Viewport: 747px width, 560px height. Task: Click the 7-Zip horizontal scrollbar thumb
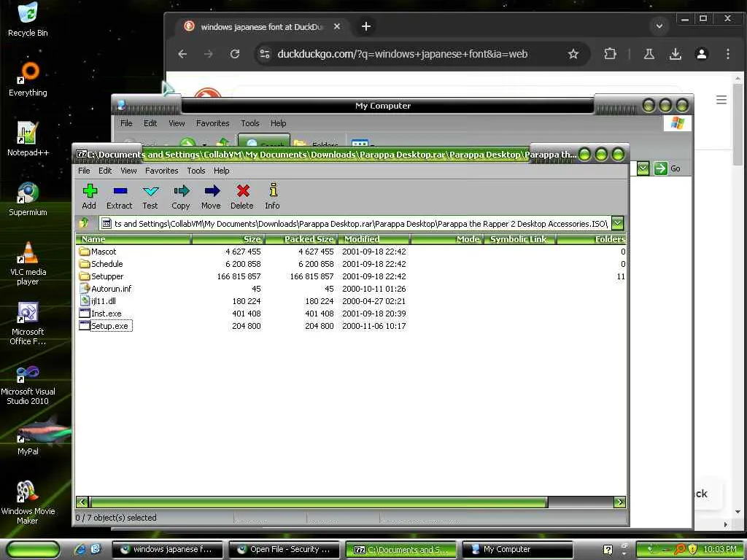(319, 502)
